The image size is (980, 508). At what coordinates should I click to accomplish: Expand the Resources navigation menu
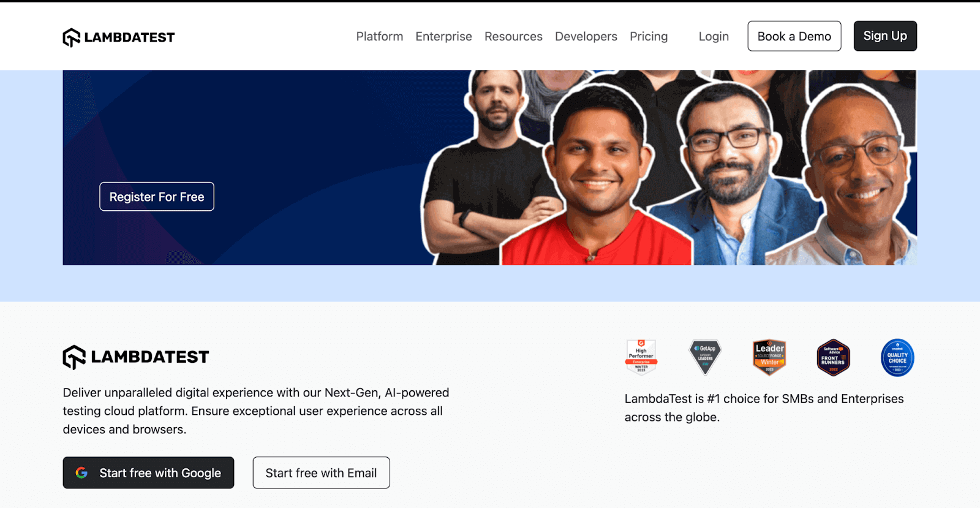(x=513, y=36)
